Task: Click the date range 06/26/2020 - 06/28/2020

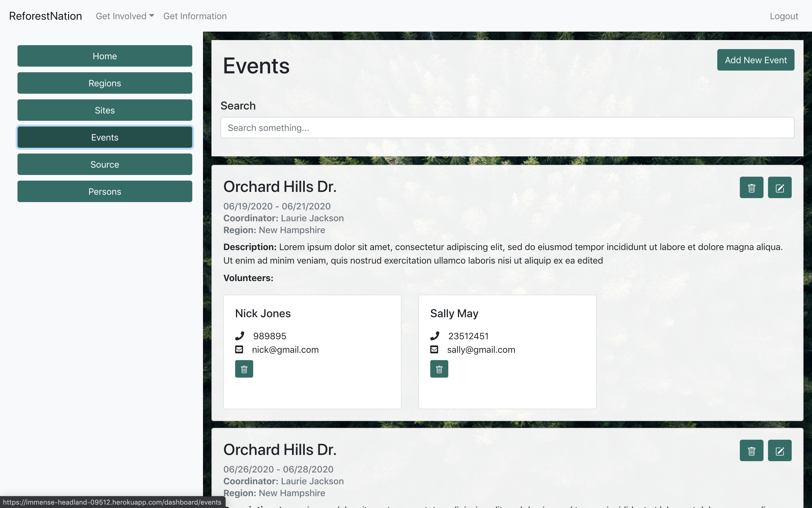Action: tap(278, 469)
